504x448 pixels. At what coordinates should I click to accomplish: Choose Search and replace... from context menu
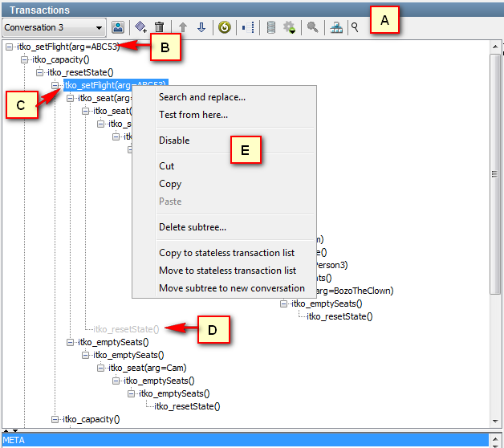click(x=202, y=97)
